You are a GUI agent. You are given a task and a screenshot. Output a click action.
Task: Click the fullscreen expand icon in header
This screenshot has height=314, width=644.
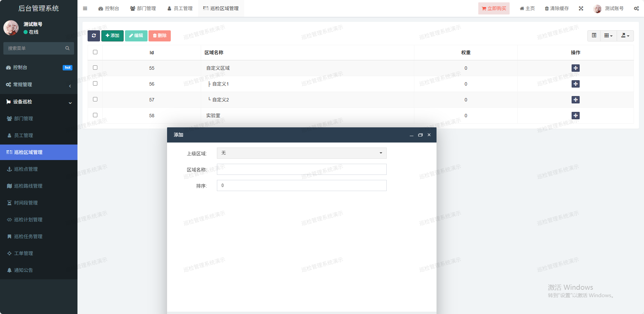(581, 8)
